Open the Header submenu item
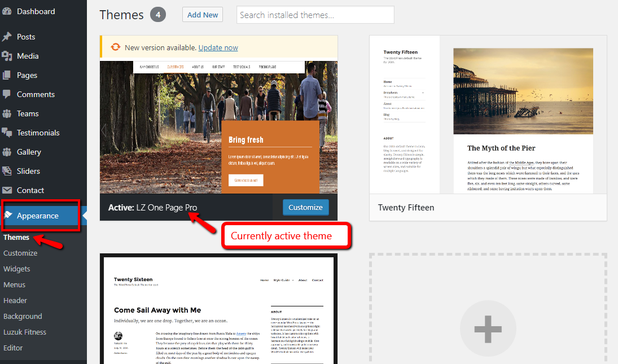The width and height of the screenshot is (618, 364). pyautogui.click(x=15, y=300)
